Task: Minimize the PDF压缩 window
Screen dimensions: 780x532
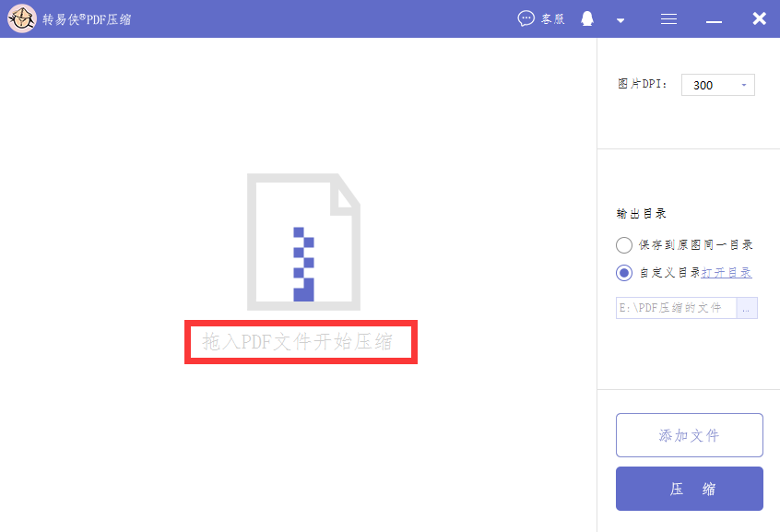Action: click(x=714, y=22)
